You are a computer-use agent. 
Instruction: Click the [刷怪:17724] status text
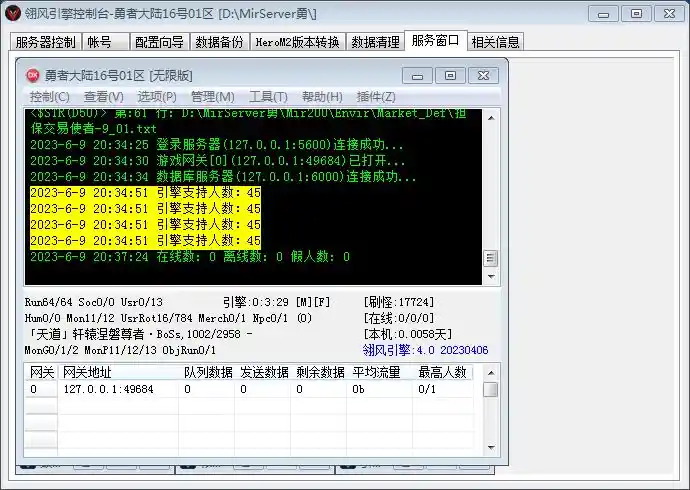[399, 302]
